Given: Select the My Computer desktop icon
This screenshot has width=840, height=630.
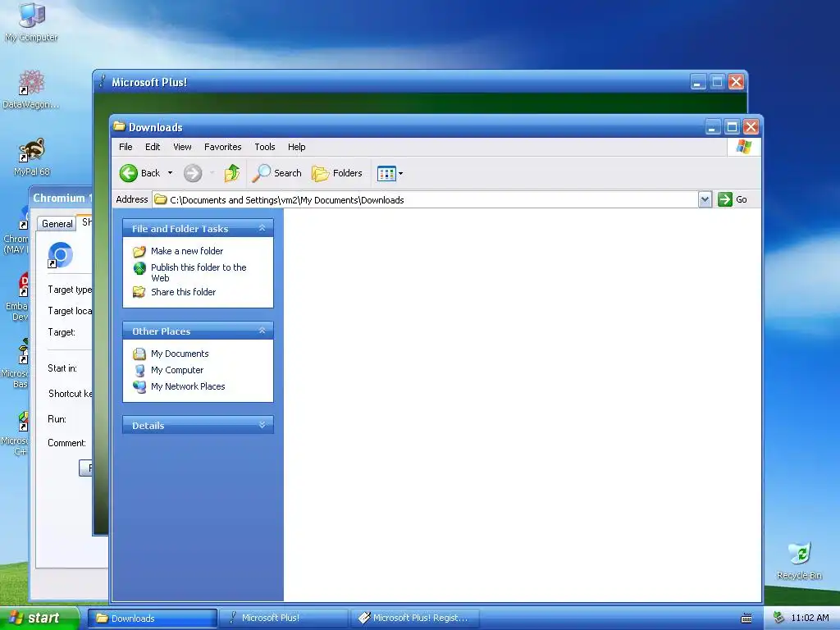Looking at the screenshot, I should point(31,22).
